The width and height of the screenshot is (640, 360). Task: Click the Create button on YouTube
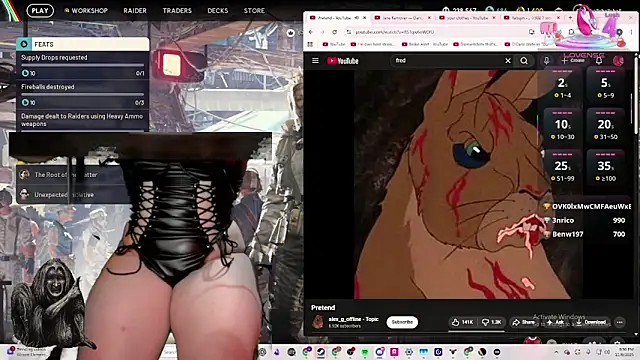tap(573, 61)
